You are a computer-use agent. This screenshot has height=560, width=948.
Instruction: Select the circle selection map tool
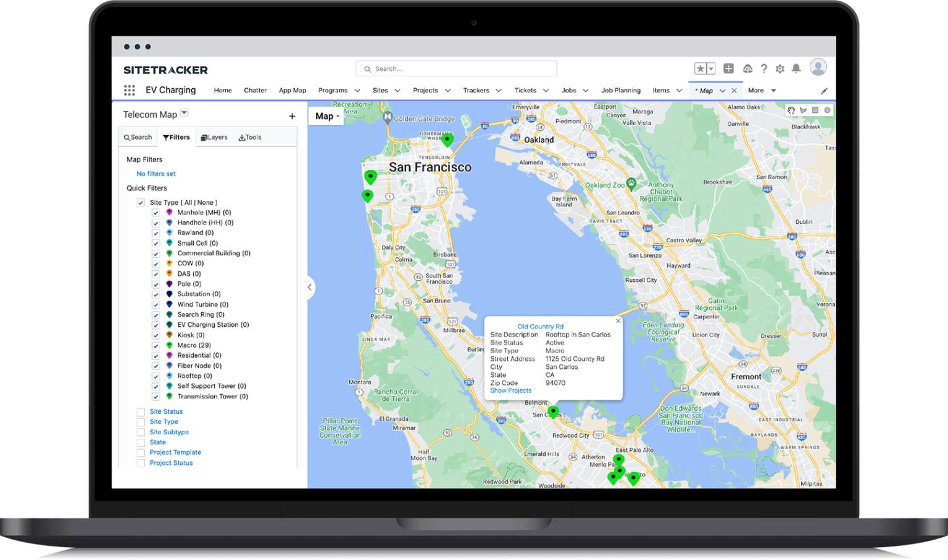pos(826,110)
